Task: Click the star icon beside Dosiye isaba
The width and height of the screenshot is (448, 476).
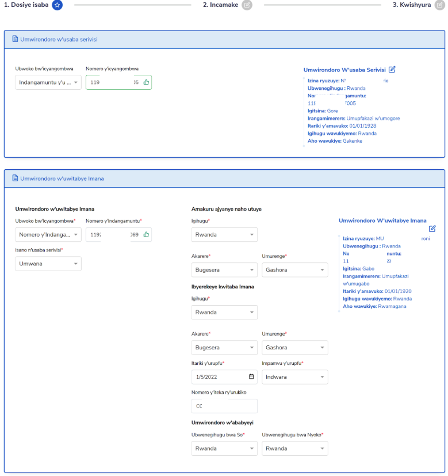Action: click(57, 5)
